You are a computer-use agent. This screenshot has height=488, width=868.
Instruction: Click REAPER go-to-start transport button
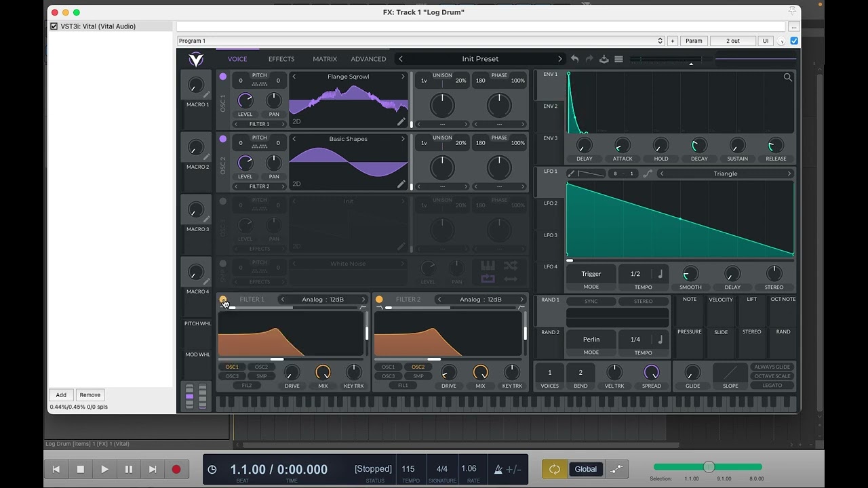tap(56, 469)
